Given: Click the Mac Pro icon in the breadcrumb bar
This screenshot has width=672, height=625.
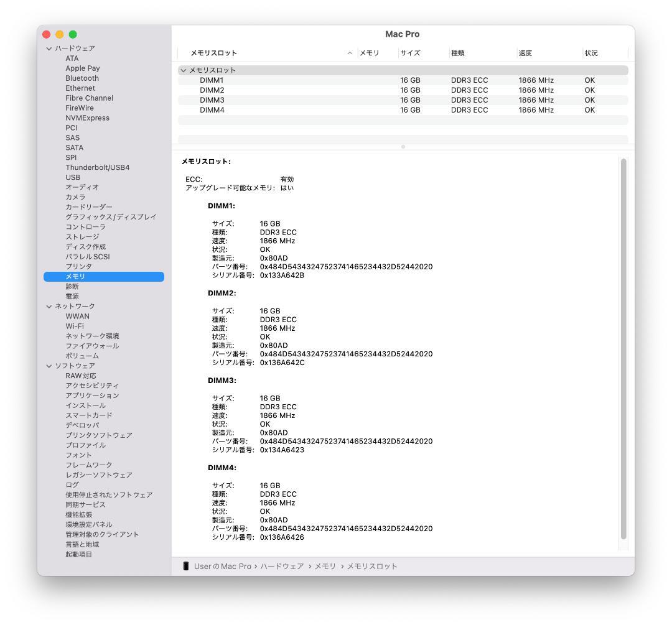Looking at the screenshot, I should coord(187,566).
